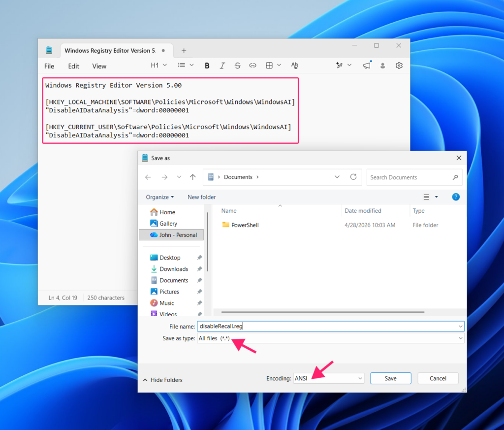Open the Notepad View menu
The height and width of the screenshot is (430, 504).
(99, 66)
